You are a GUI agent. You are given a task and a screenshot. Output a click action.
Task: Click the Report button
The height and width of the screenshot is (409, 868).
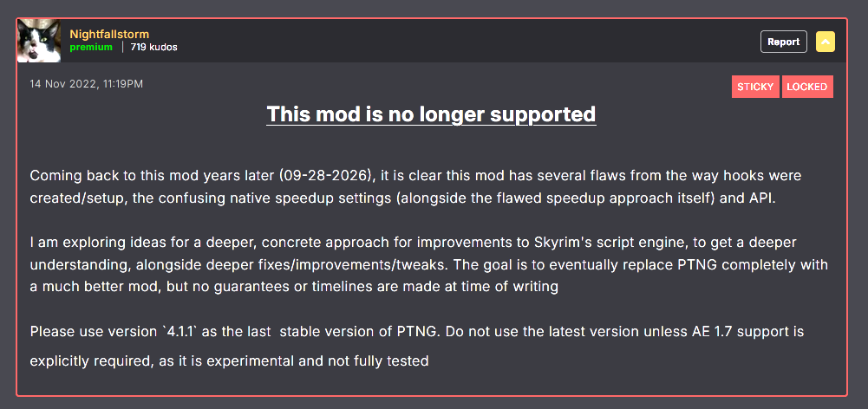[x=783, y=42]
